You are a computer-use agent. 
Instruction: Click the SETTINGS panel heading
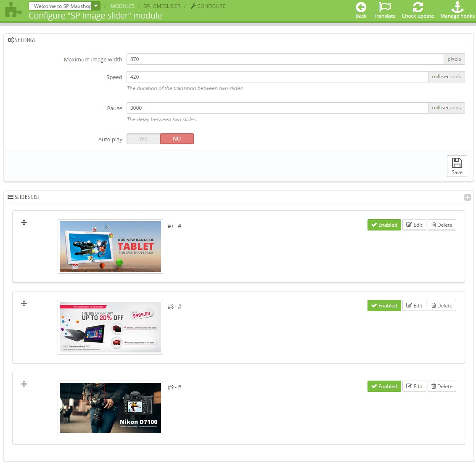coord(21,40)
